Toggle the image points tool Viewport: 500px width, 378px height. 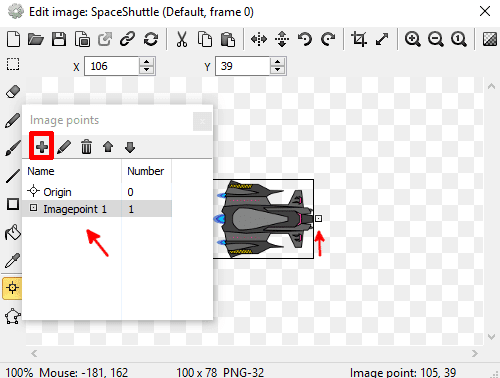[12, 288]
